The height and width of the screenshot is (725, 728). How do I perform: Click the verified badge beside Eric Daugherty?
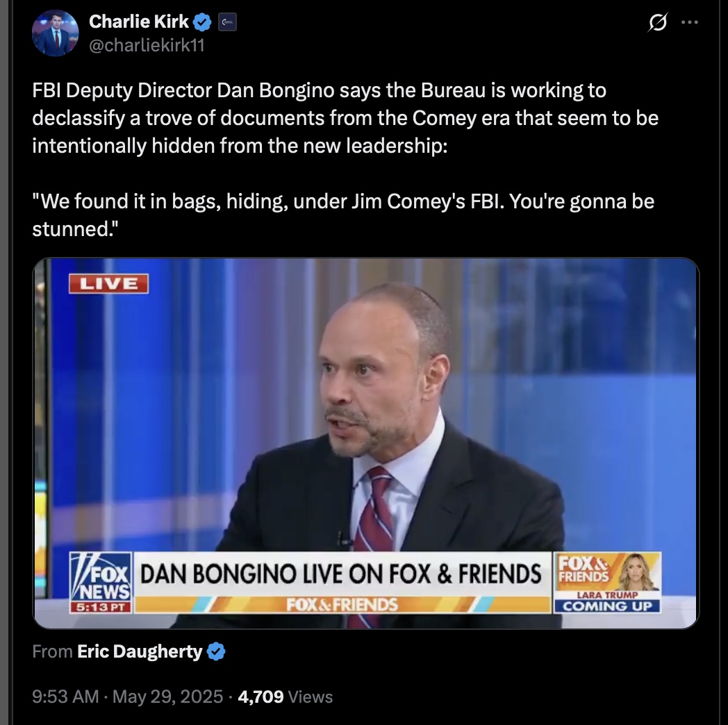click(216, 651)
